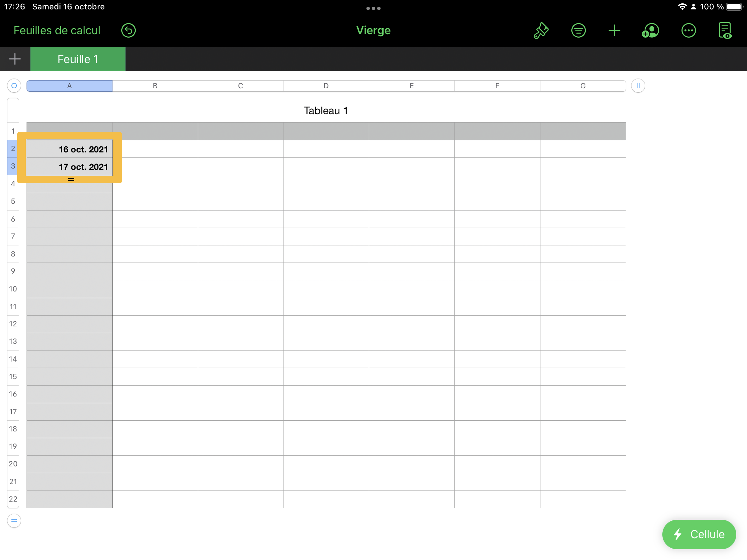Tap the Insert plus icon in toolbar
The width and height of the screenshot is (747, 560).
(x=614, y=30)
